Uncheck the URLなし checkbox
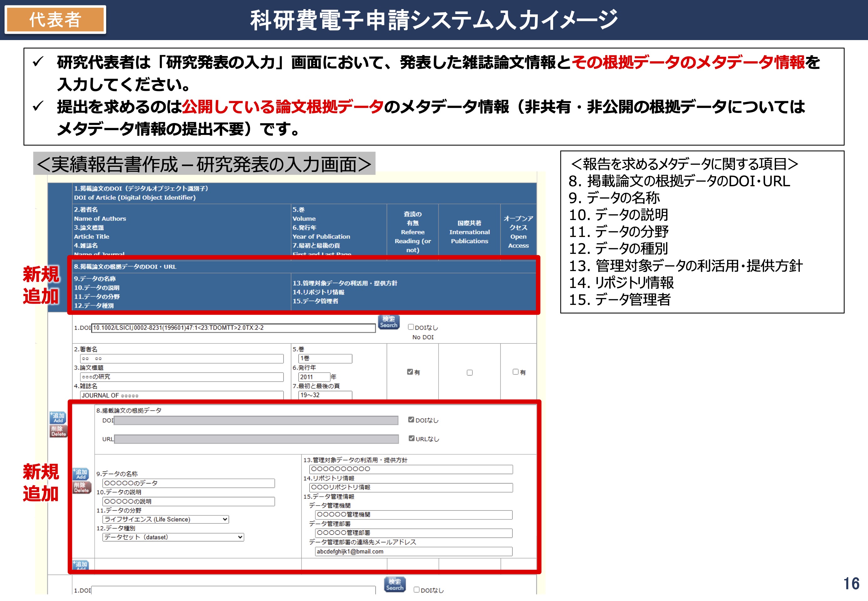This screenshot has height=601, width=868. pyautogui.click(x=412, y=438)
